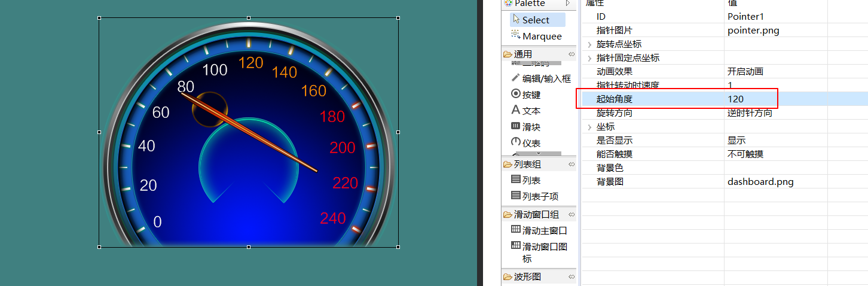Click the right-middle selection handle of the gauge
The image size is (868, 286).
(399, 132)
